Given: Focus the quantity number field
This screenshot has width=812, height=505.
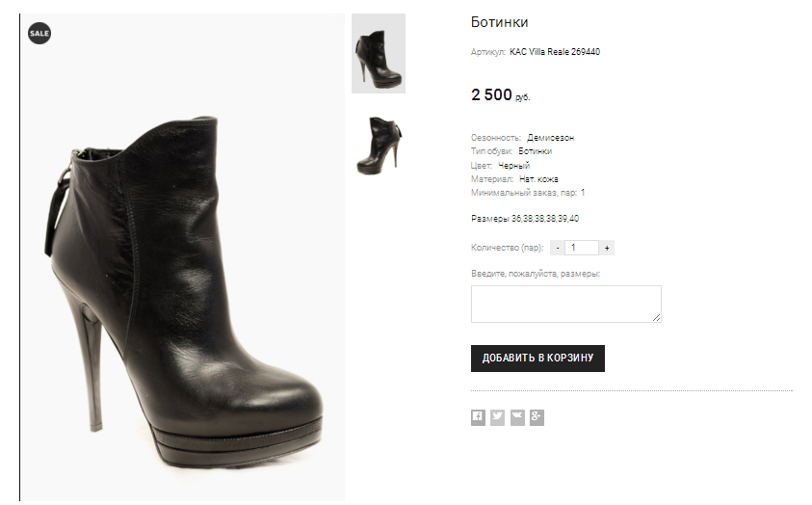Looking at the screenshot, I should (582, 248).
